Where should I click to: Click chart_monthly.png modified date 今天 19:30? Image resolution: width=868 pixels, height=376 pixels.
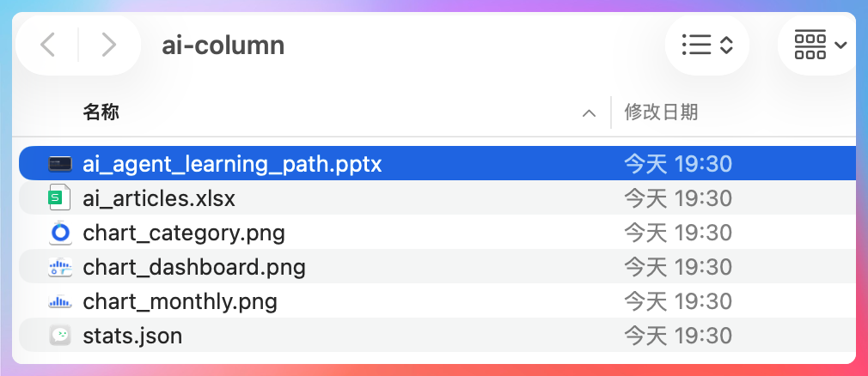click(678, 301)
